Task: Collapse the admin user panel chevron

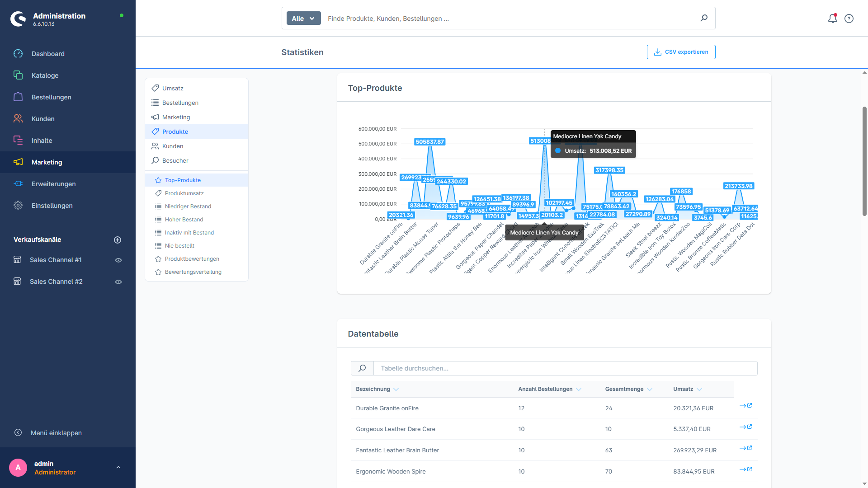Action: [118, 467]
